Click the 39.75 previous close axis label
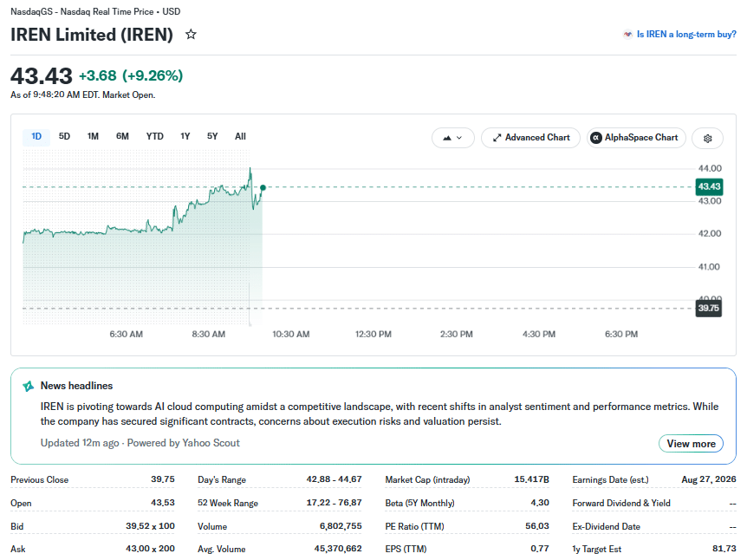The height and width of the screenshot is (560, 747). [x=708, y=308]
